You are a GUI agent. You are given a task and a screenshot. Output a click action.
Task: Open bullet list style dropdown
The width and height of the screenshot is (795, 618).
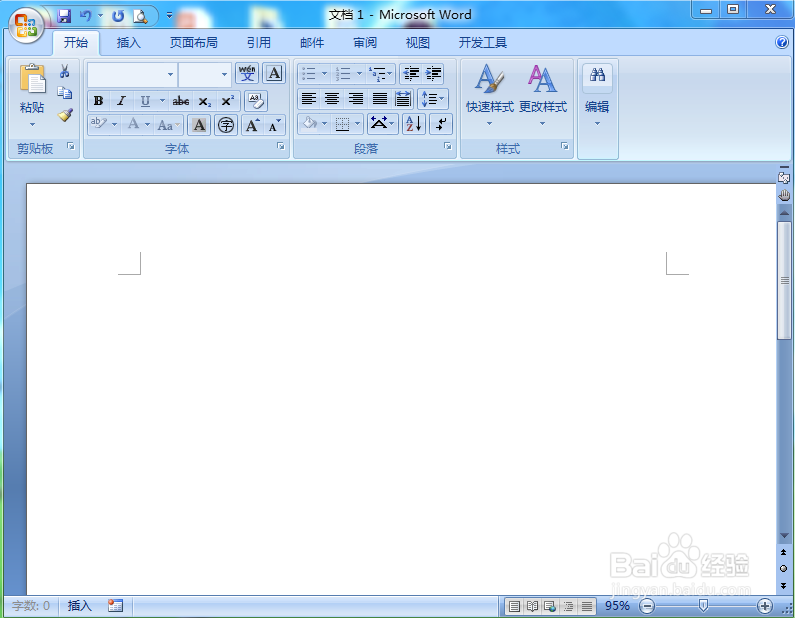pyautogui.click(x=324, y=74)
